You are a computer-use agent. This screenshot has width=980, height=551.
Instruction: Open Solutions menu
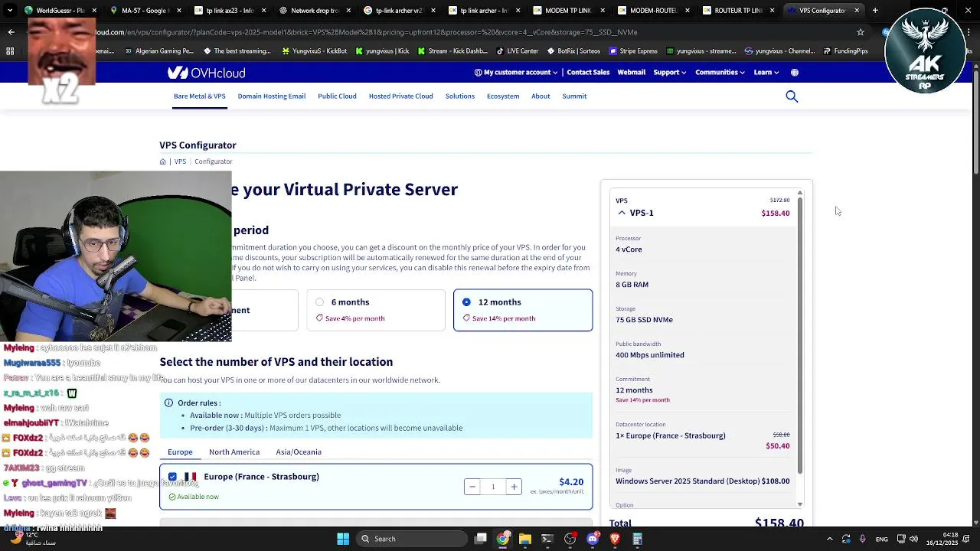(x=460, y=96)
